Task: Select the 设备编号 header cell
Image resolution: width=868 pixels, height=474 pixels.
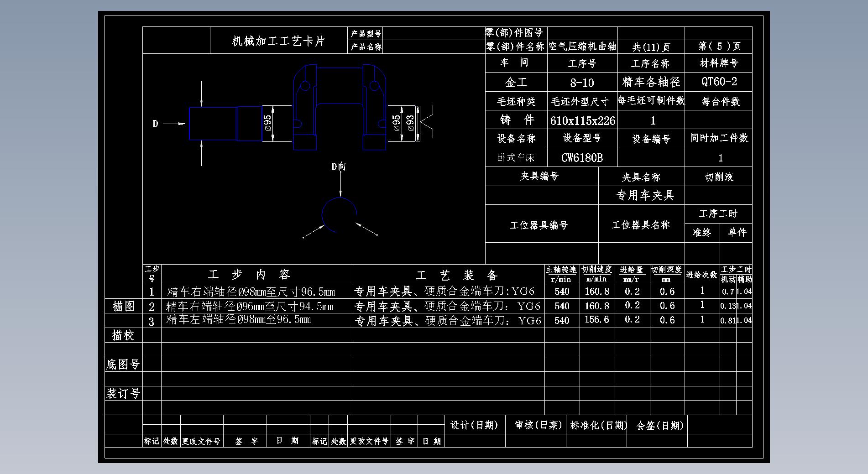Action: (651, 139)
